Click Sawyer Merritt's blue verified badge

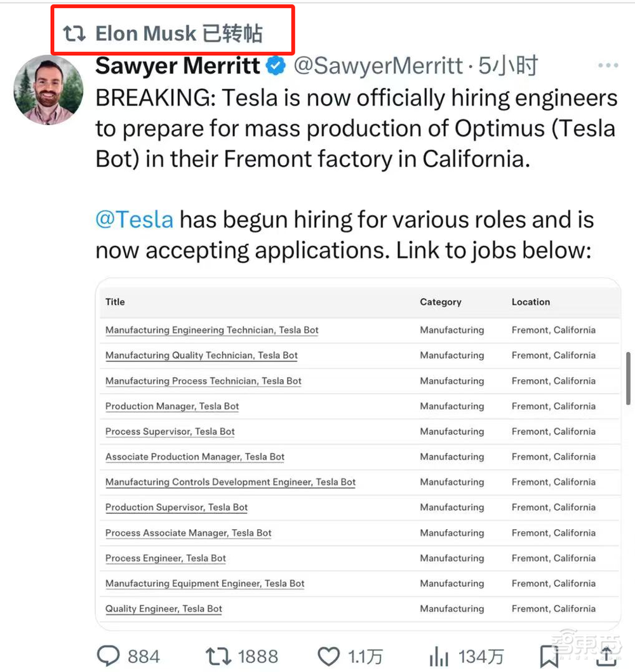(276, 66)
